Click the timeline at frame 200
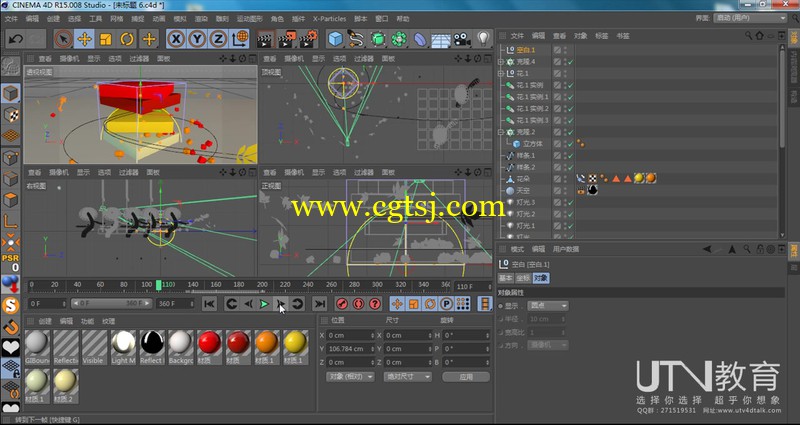This screenshot has width=800, height=425. coord(262,286)
